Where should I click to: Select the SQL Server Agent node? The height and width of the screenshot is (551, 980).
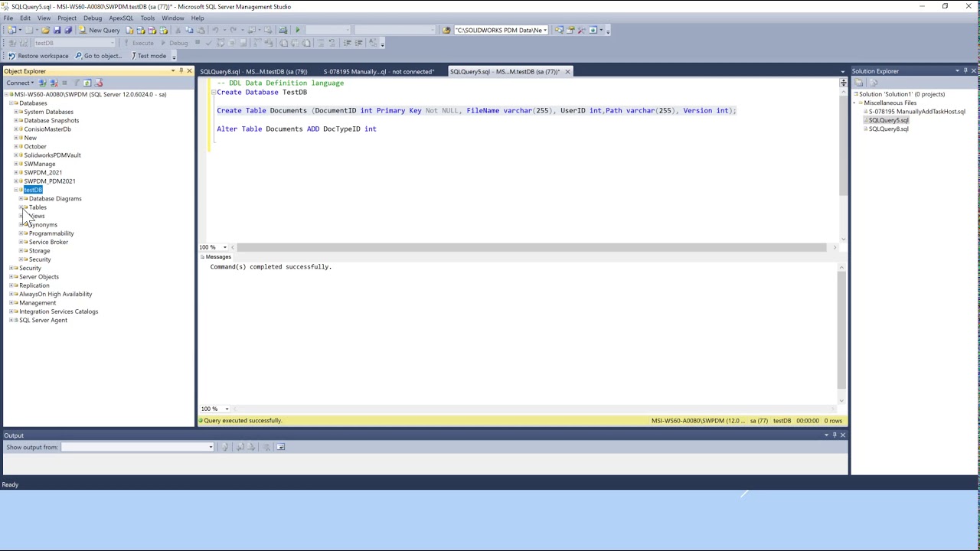tap(43, 320)
